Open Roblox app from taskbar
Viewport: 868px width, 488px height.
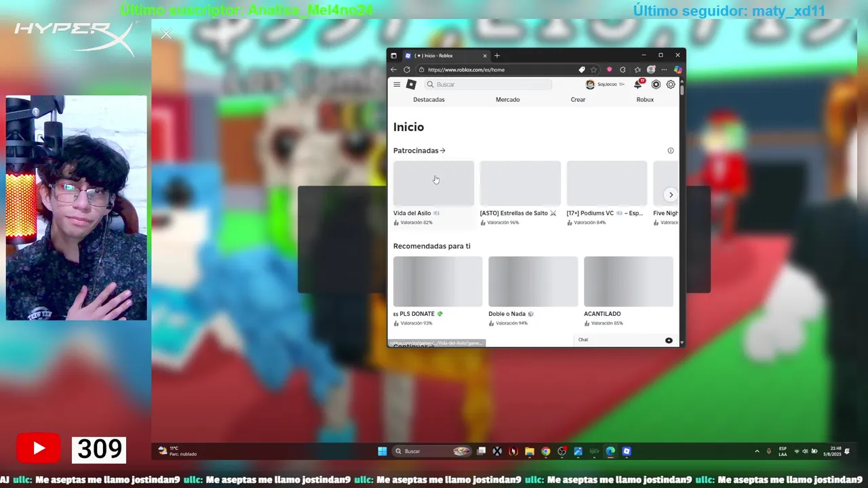pos(627,451)
